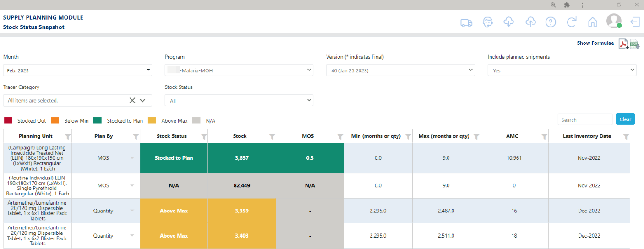The width and height of the screenshot is (644, 249).
Task: Click the cloud upload icon
Action: [530, 22]
